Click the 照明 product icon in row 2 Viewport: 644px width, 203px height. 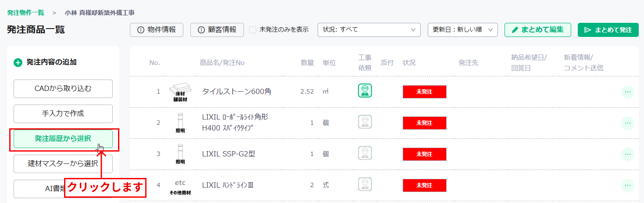180,123
